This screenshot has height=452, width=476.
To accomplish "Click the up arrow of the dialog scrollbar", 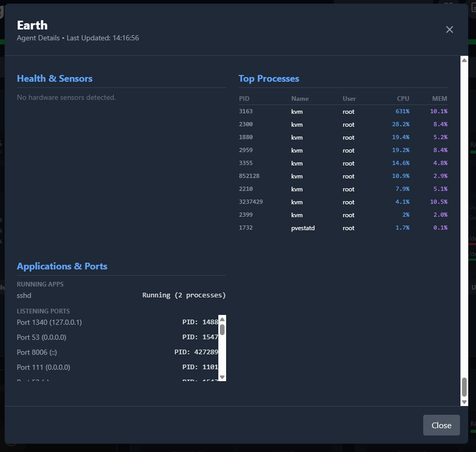I will (464, 60).
